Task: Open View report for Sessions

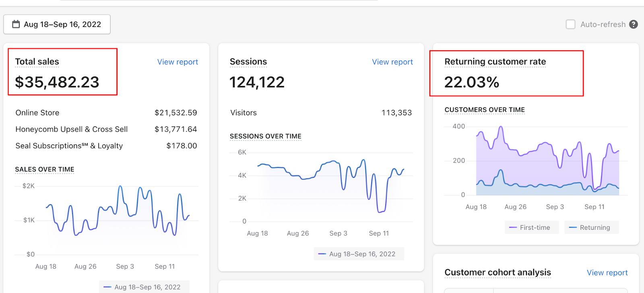Action: (x=392, y=62)
